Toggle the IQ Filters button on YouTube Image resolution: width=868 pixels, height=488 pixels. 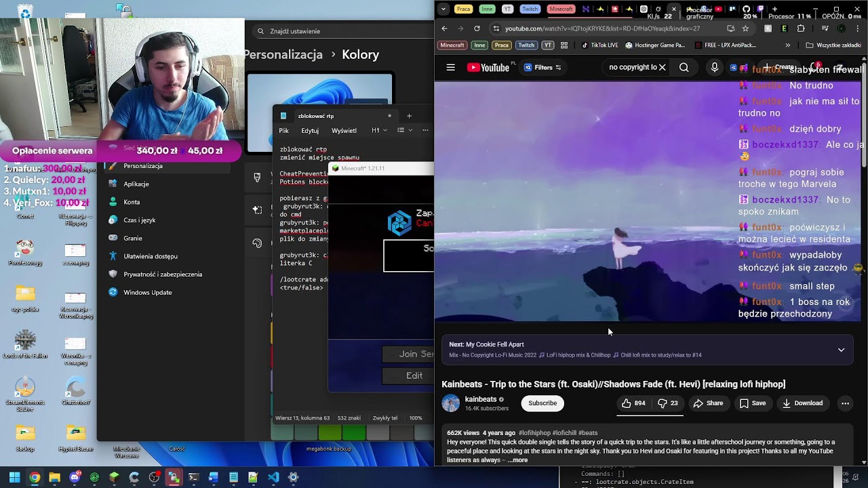click(x=542, y=67)
